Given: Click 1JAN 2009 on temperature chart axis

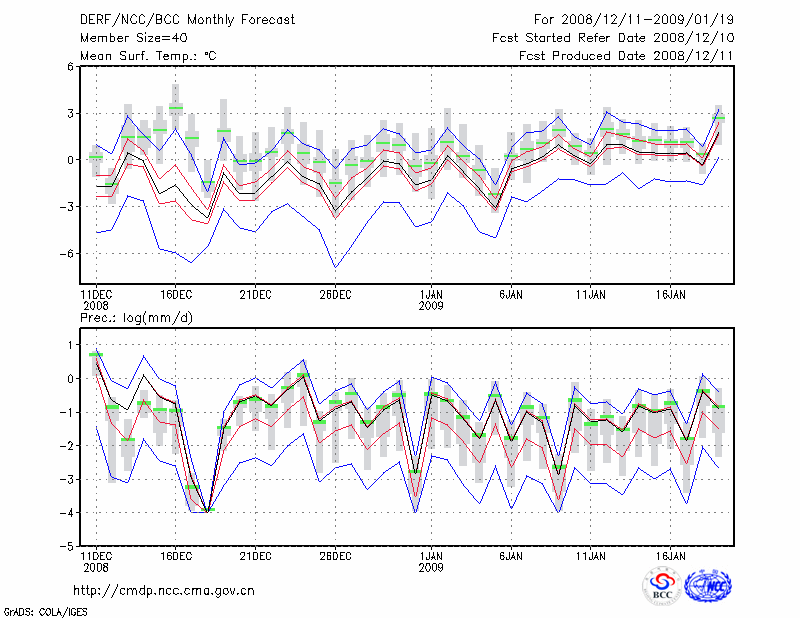Looking at the screenshot, I should pyautogui.click(x=431, y=299).
